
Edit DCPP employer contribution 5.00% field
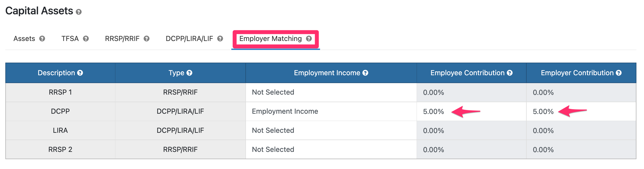pyautogui.click(x=581, y=111)
